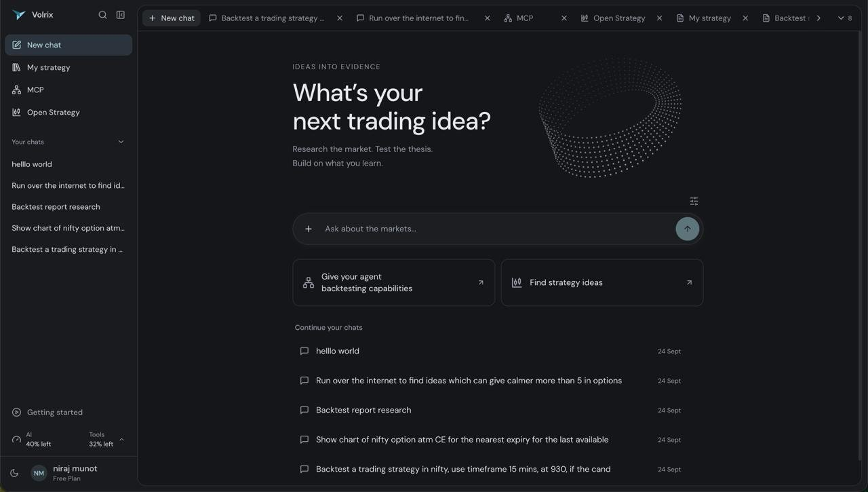Open sidebar chat 'helllo world'
The height and width of the screenshot is (492, 868).
point(68,164)
